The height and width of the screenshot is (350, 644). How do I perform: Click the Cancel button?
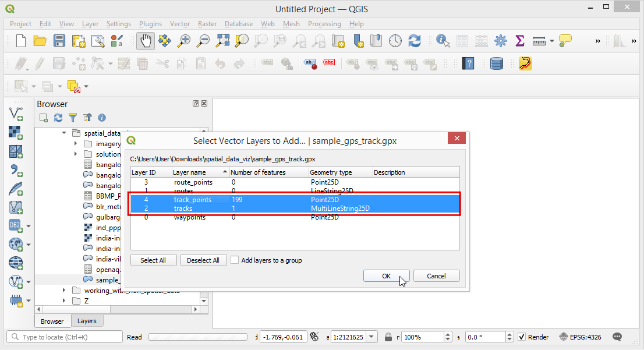(436, 276)
